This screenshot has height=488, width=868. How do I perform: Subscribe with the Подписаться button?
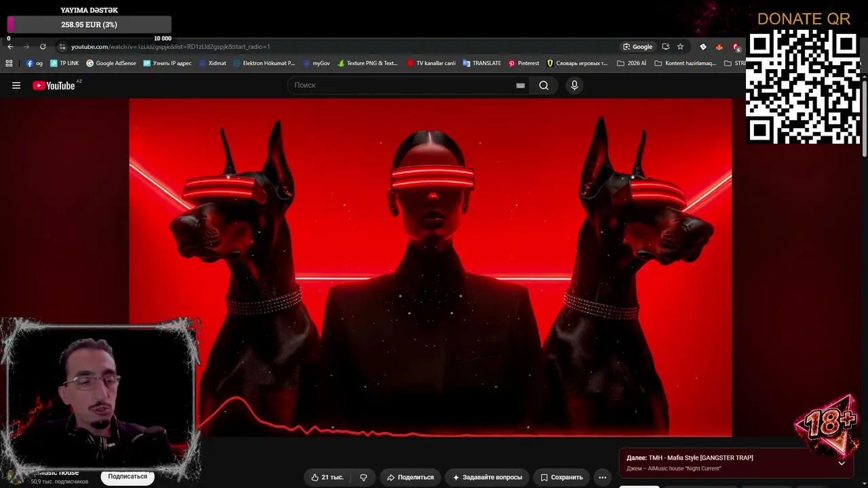pos(127,476)
